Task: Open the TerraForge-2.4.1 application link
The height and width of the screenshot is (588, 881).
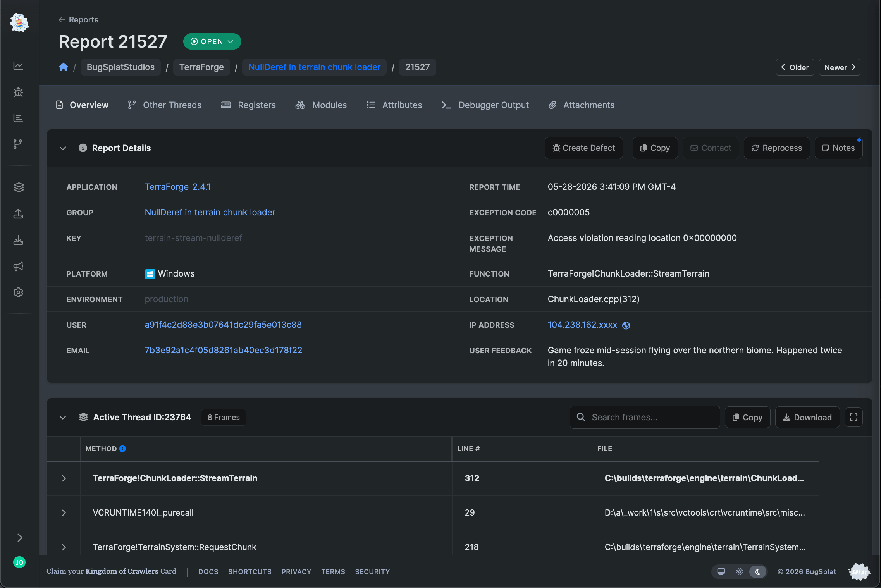Action: (x=177, y=187)
